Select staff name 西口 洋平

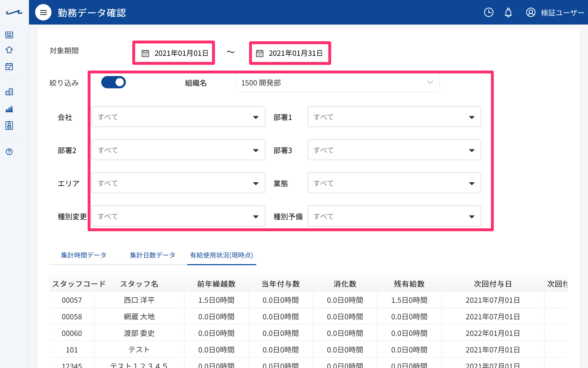pos(139,300)
